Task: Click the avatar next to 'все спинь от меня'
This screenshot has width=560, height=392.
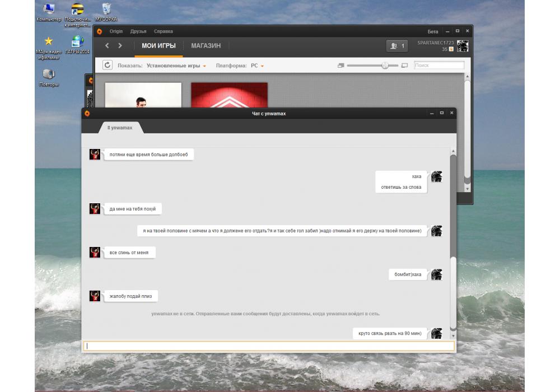Action: click(x=95, y=253)
